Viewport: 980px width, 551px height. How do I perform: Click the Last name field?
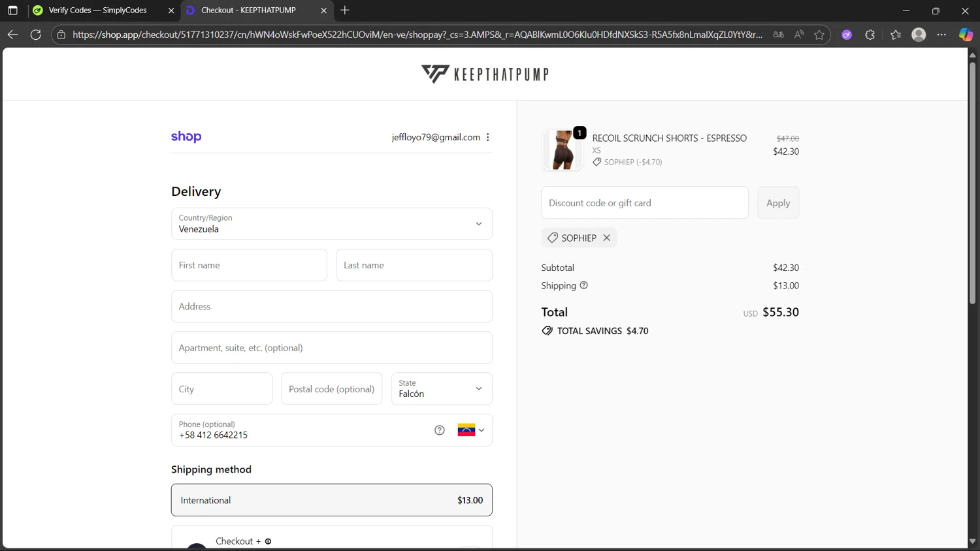[x=414, y=265]
